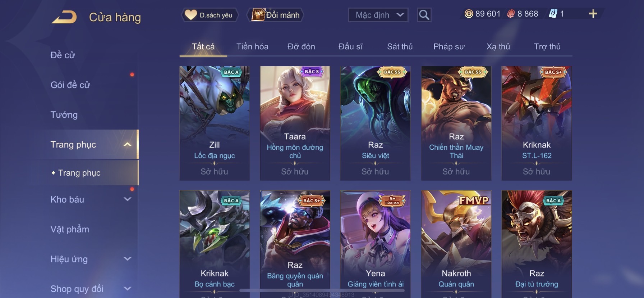Click the golden back arrow icon
644x298 pixels.
tap(64, 17)
